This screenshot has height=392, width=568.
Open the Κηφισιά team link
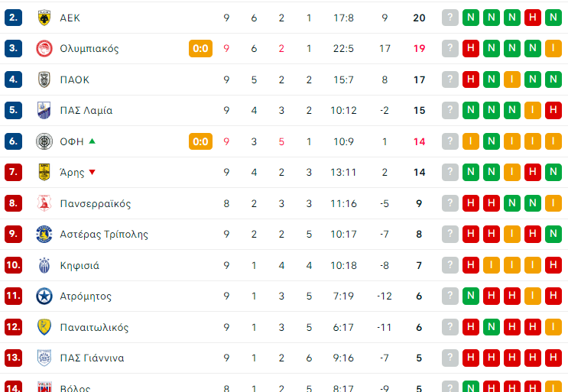pos(80,266)
